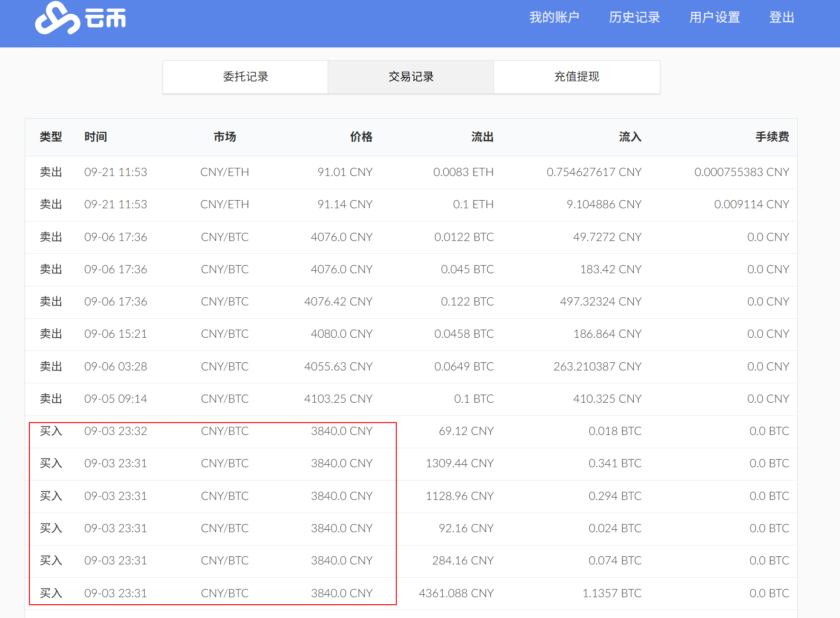Go to 用户设置 page
840x618 pixels.
pyautogui.click(x=714, y=18)
